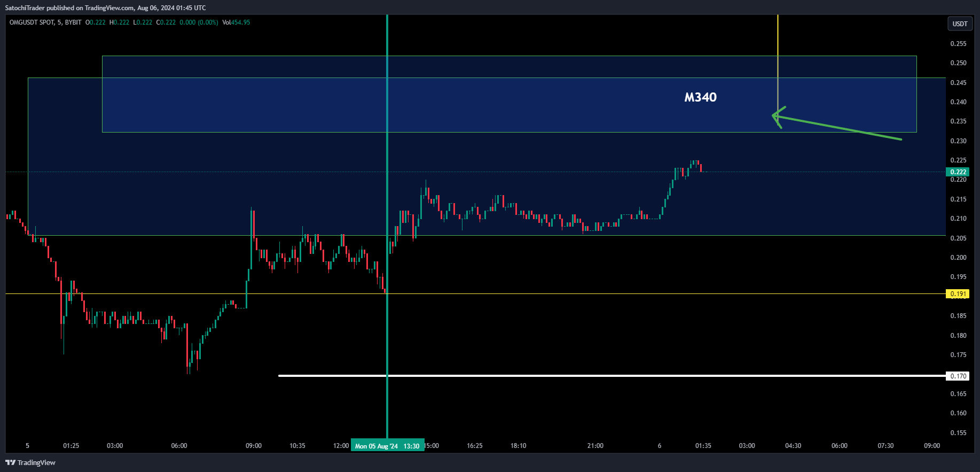This screenshot has height=472, width=980.
Task: Select the white 0.170 price label
Action: (x=957, y=376)
